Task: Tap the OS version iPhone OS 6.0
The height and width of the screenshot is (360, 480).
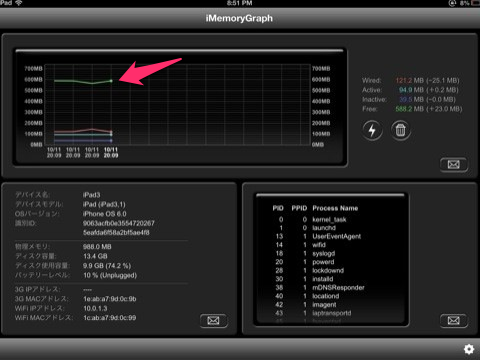Action: [x=105, y=214]
